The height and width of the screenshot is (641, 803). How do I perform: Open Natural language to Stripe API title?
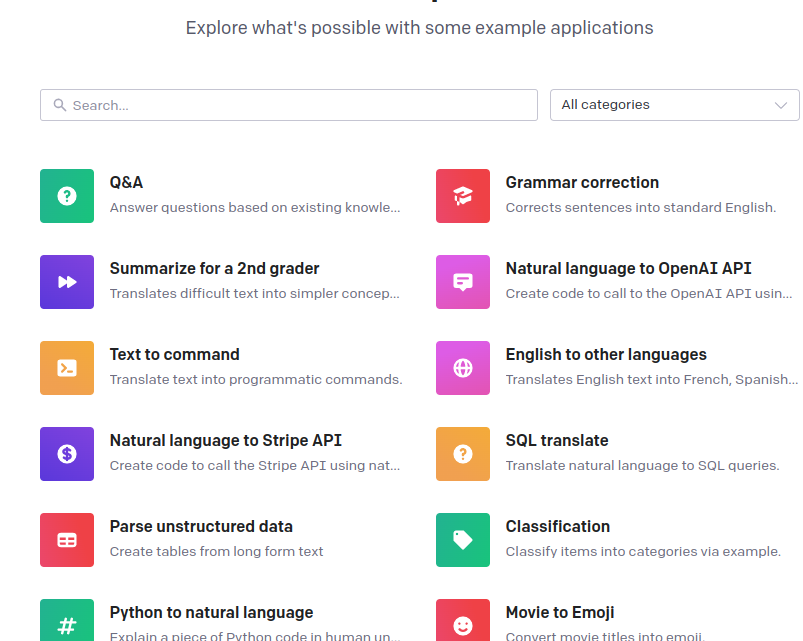[x=226, y=441]
